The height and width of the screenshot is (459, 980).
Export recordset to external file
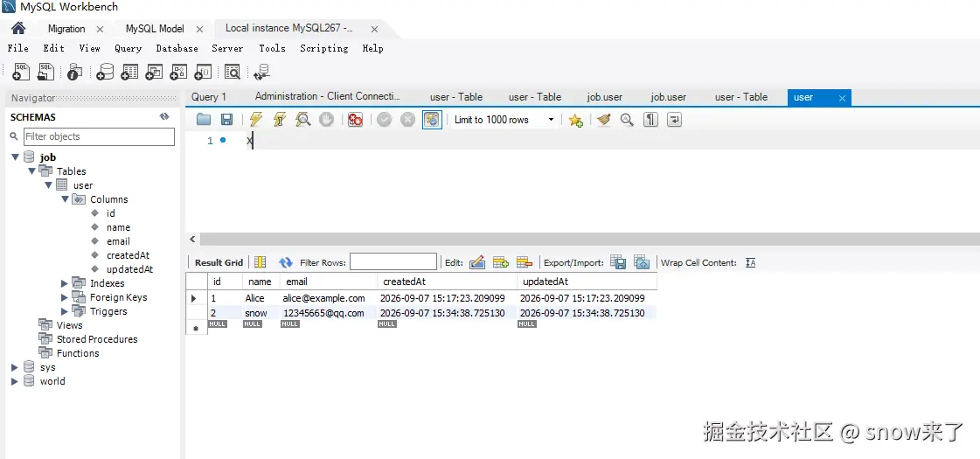(x=618, y=262)
